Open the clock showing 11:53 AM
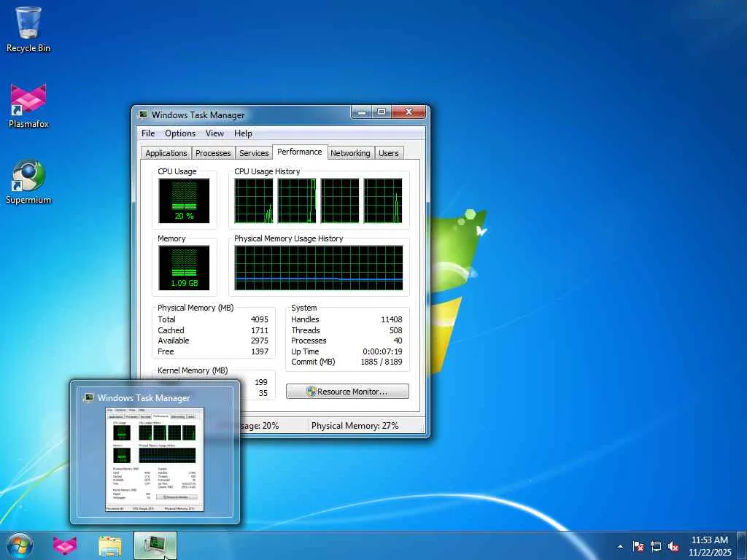Image resolution: width=747 pixels, height=560 pixels. tap(709, 540)
